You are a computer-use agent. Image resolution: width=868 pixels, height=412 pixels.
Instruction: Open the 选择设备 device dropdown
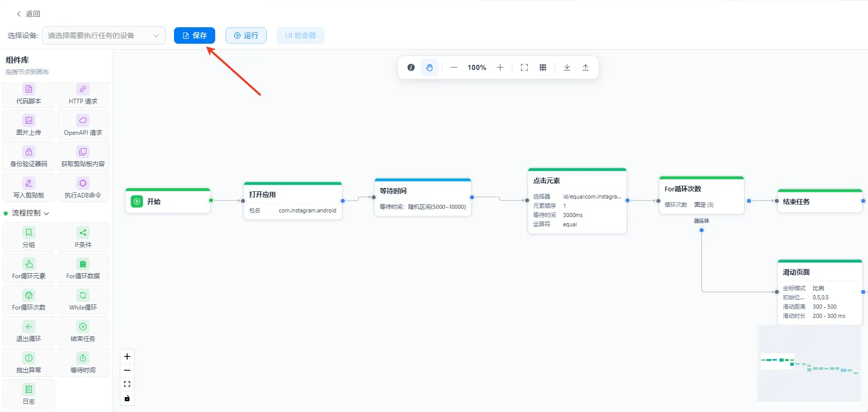click(104, 35)
